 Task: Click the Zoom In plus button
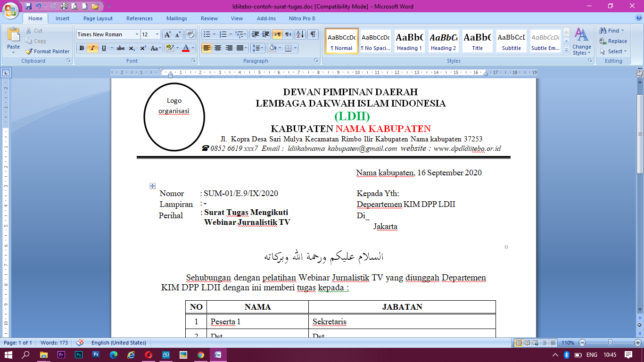click(x=637, y=343)
